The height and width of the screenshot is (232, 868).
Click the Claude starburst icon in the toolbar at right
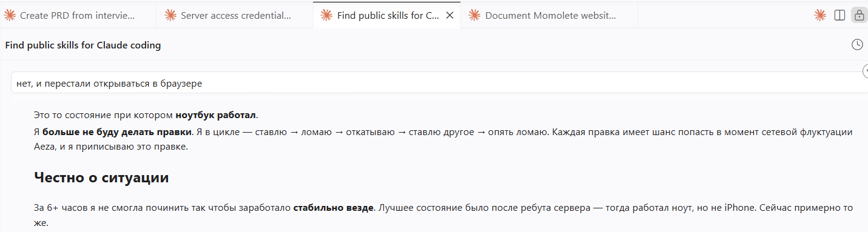[820, 16]
